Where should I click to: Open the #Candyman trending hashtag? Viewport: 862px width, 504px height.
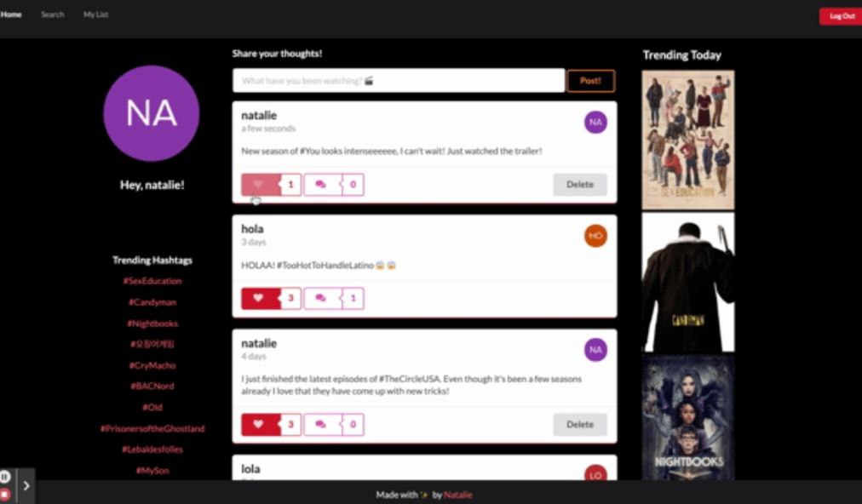[152, 302]
